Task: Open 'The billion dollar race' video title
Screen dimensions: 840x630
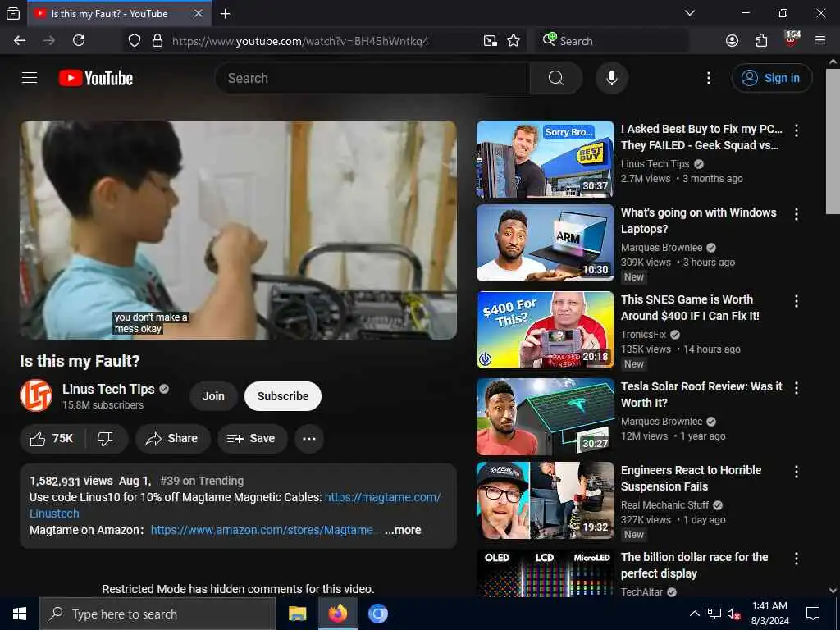Action: coord(694,565)
